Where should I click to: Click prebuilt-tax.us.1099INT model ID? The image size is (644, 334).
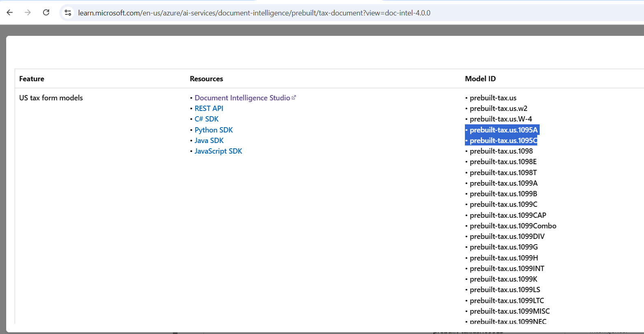(507, 269)
